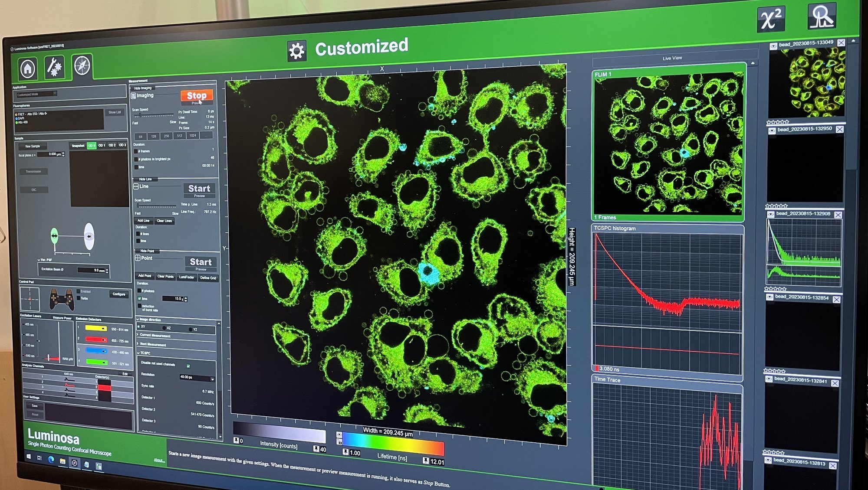Open the About link

pos(158,460)
